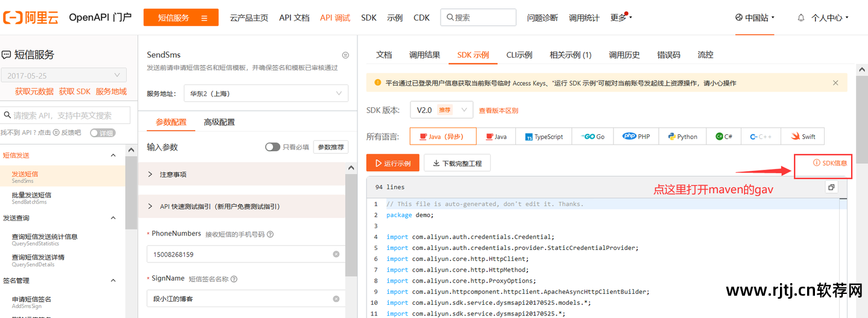Switch to the CLI示例 tab

(x=519, y=55)
